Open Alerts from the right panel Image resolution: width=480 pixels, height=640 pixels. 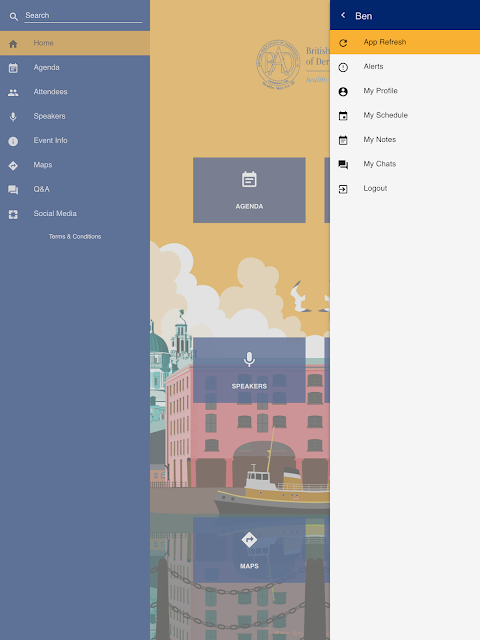(405, 67)
